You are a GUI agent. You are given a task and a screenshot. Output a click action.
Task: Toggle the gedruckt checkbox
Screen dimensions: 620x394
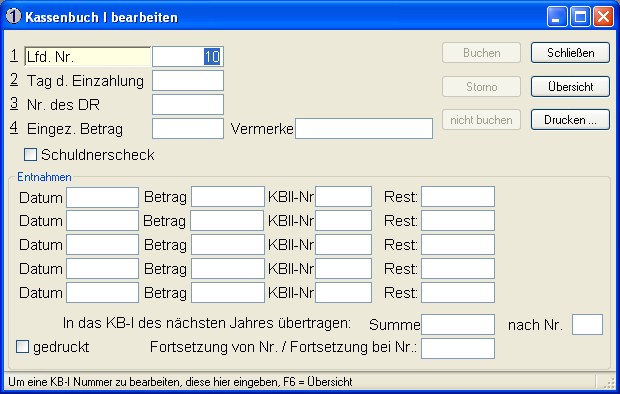(22, 347)
